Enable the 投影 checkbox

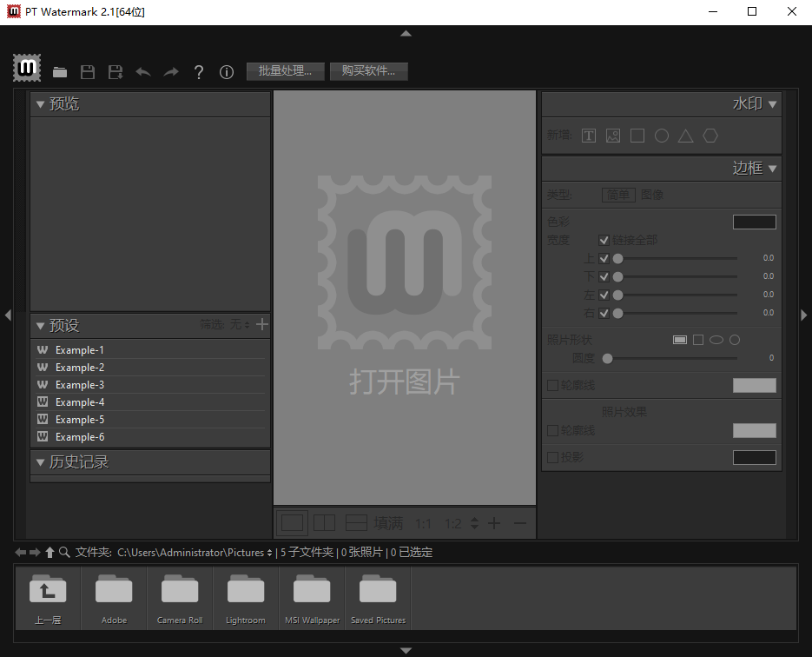pyautogui.click(x=552, y=457)
